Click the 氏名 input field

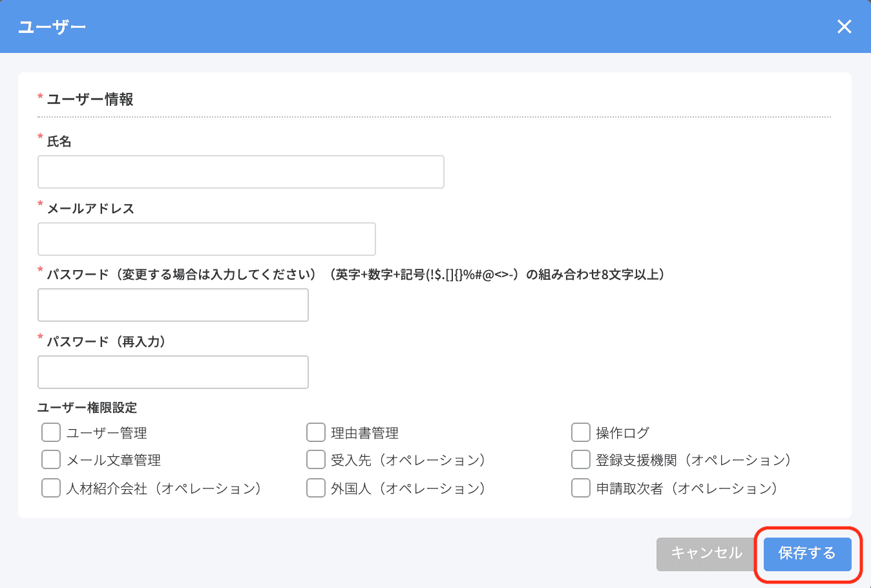point(240,172)
